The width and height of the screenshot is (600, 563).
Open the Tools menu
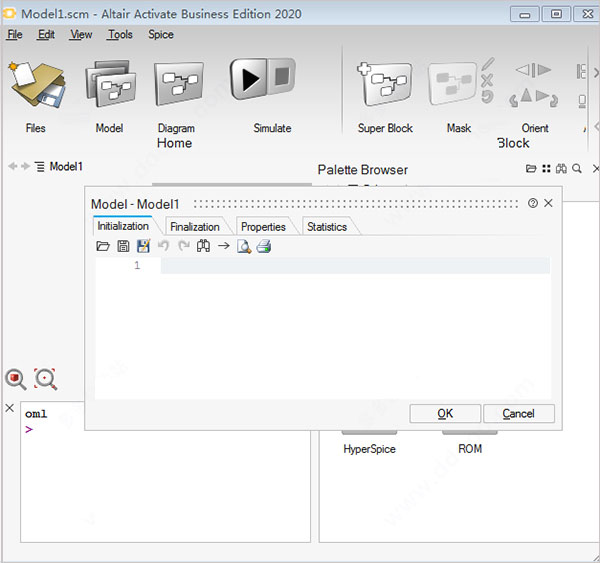[x=120, y=34]
